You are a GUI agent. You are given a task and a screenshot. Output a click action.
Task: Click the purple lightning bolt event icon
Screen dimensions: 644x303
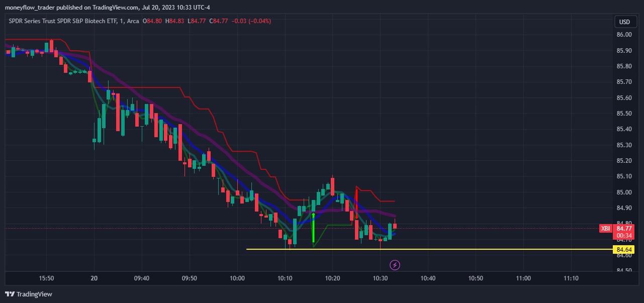[395, 264]
